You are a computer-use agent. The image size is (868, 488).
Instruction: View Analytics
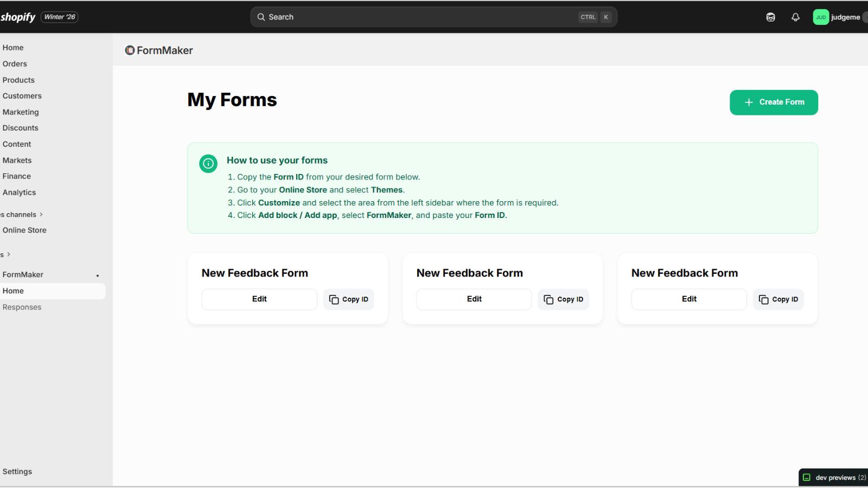pos(20,192)
